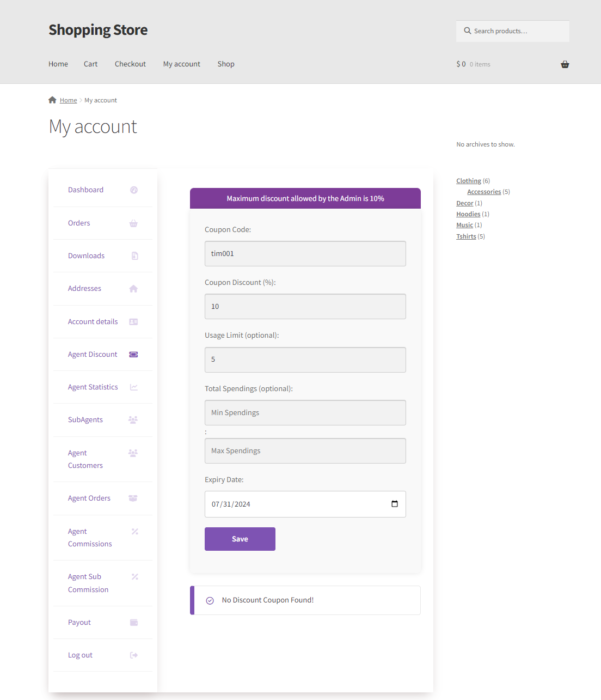Viewport: 601px width, 700px height.
Task: Select My account in the top menu
Action: (182, 64)
